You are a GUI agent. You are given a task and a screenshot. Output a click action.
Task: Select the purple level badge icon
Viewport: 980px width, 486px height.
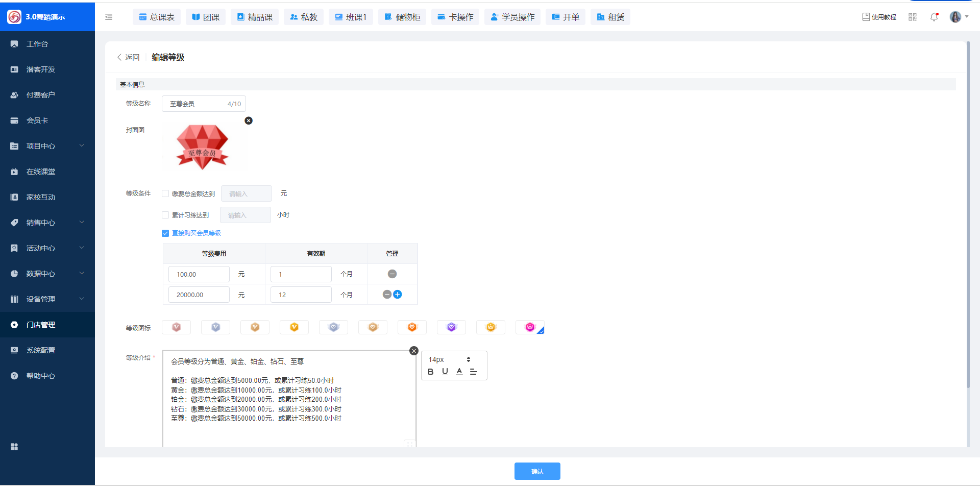[451, 327]
